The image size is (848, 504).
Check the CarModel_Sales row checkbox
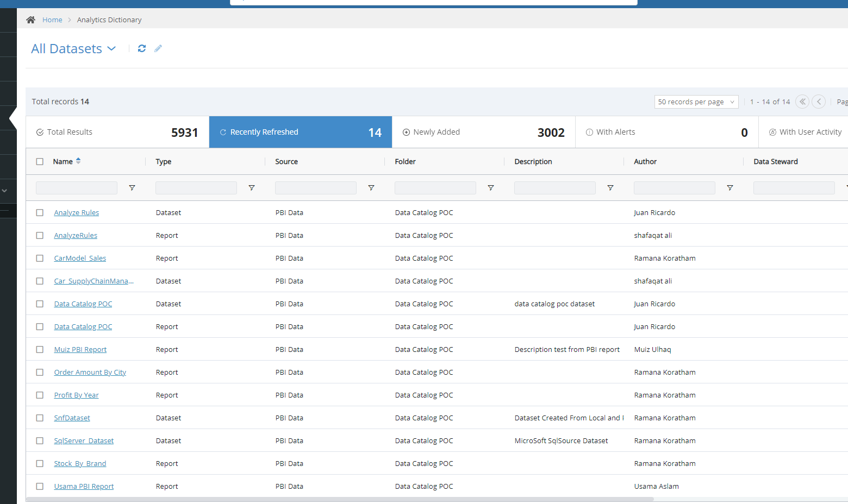[40, 258]
